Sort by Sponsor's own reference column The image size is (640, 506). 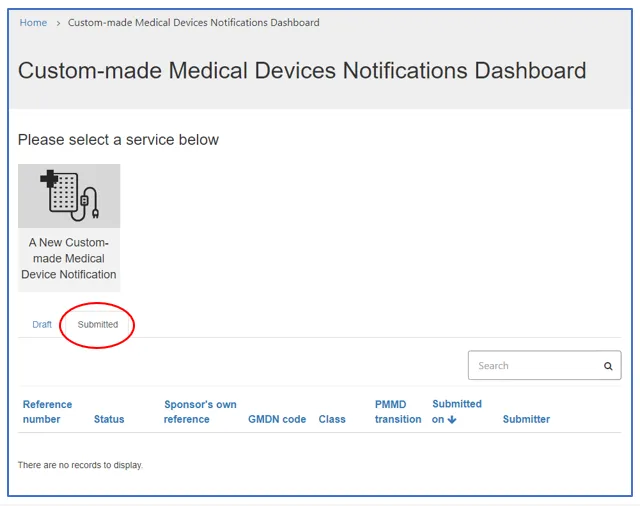pos(200,412)
